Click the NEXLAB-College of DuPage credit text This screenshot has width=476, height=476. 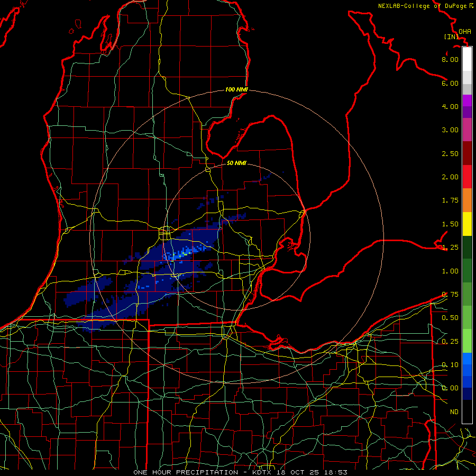point(426,6)
